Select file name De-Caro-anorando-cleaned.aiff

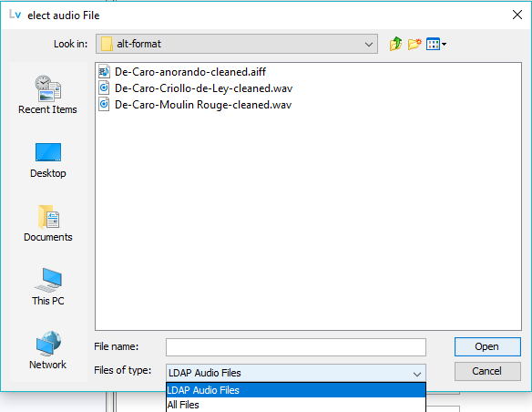[x=190, y=72]
